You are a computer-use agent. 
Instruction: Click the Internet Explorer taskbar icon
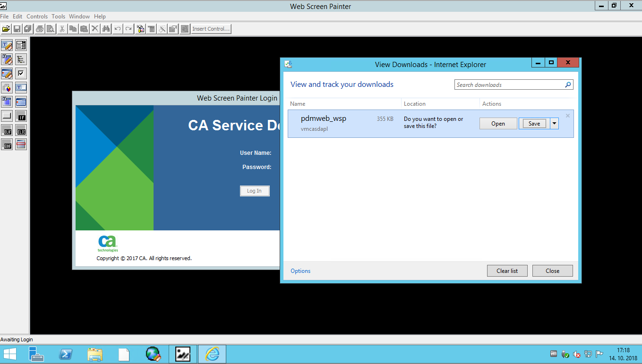(x=212, y=354)
